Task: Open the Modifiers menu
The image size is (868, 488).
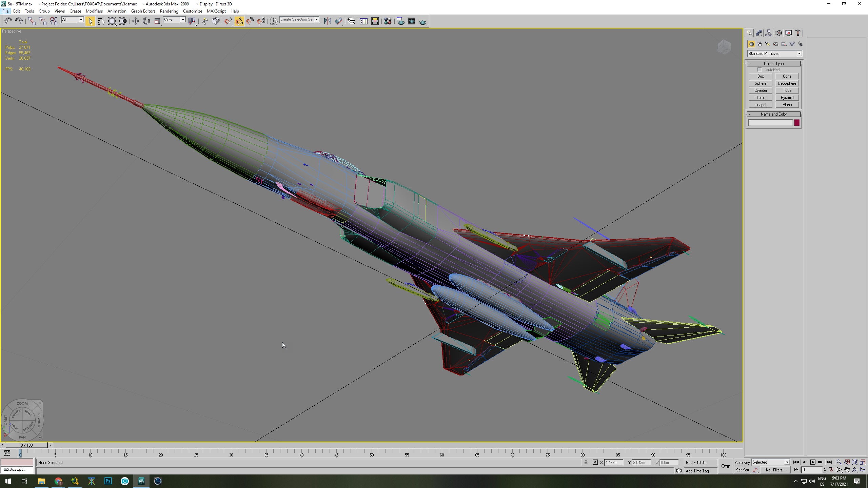Action: tap(94, 11)
